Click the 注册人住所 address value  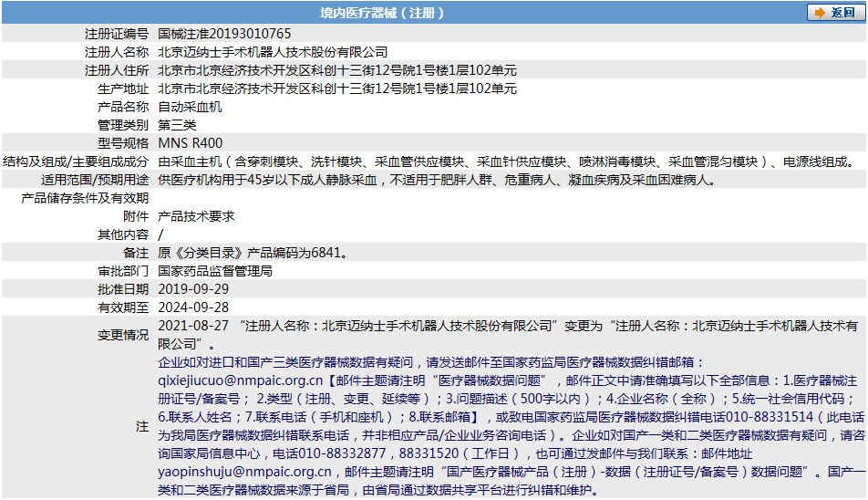click(337, 70)
